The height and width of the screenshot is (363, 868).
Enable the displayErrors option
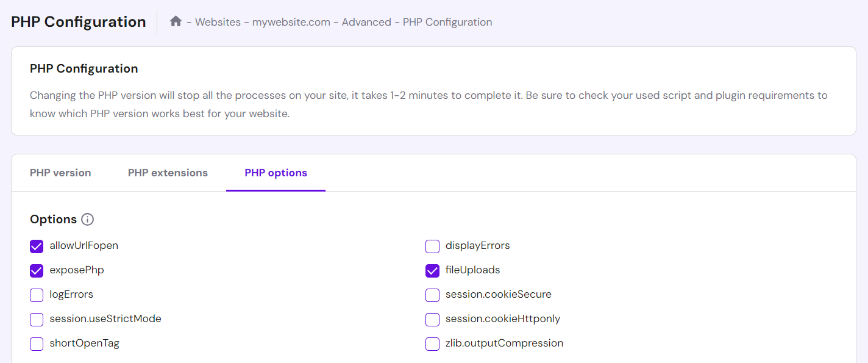[x=432, y=246]
